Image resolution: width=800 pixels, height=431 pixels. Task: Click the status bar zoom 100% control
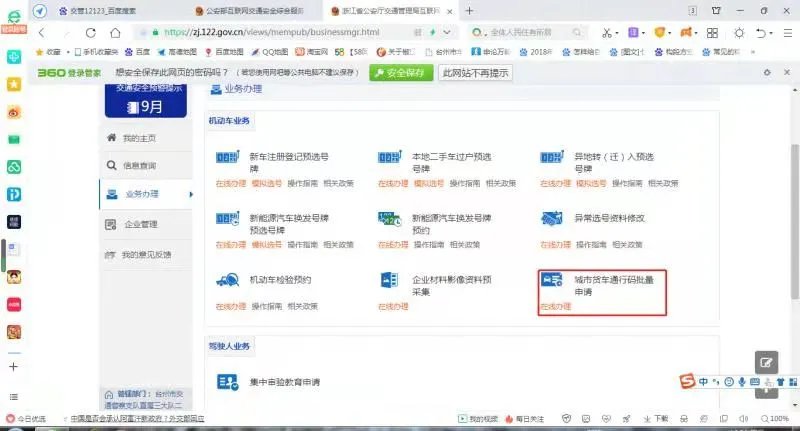click(774, 419)
